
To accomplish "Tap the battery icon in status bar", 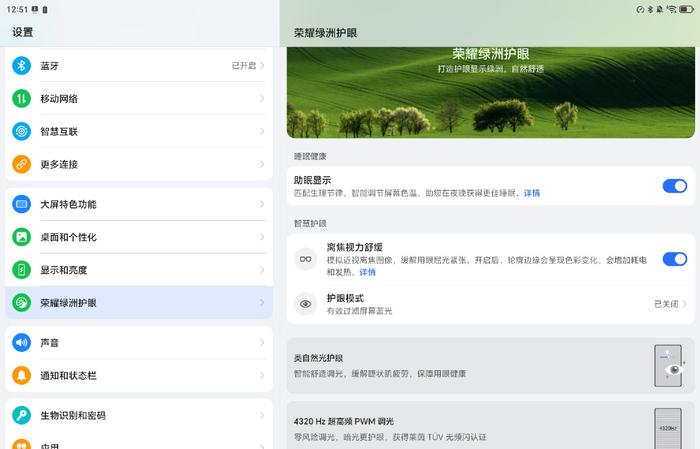I will pos(686,9).
